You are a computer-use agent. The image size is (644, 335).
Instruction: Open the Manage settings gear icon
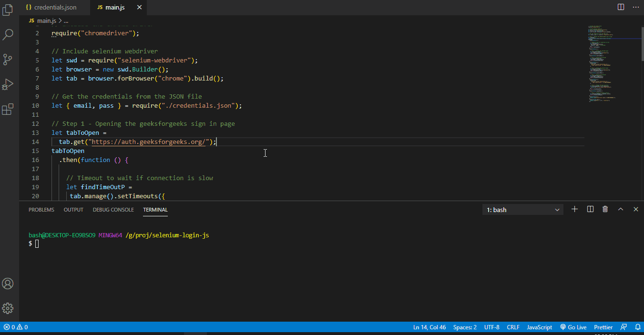8,308
